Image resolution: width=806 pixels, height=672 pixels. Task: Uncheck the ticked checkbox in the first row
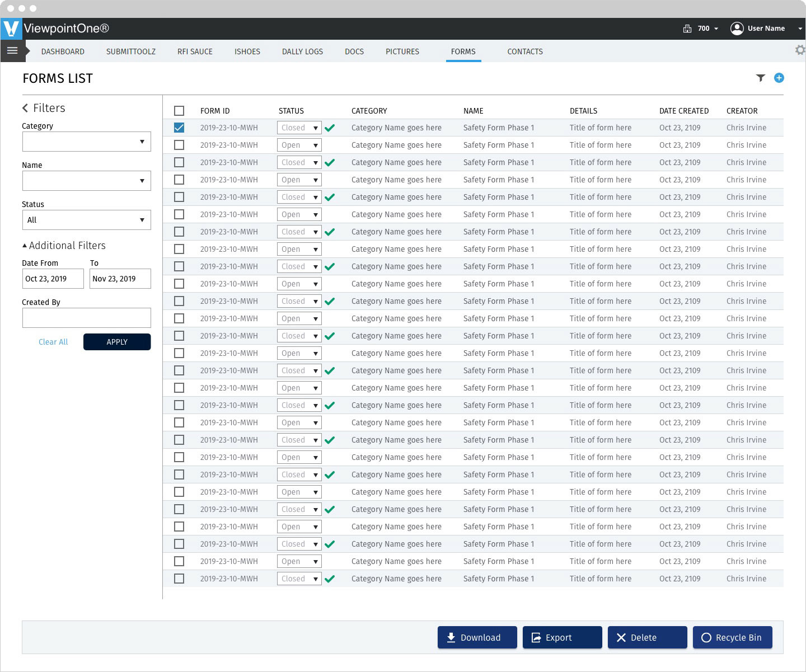coord(179,128)
